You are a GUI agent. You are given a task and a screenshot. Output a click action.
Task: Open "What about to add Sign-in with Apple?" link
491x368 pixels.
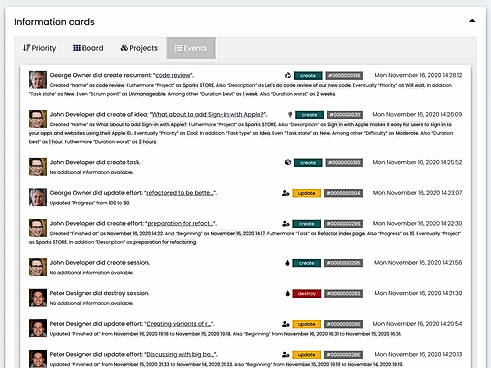coord(208,115)
